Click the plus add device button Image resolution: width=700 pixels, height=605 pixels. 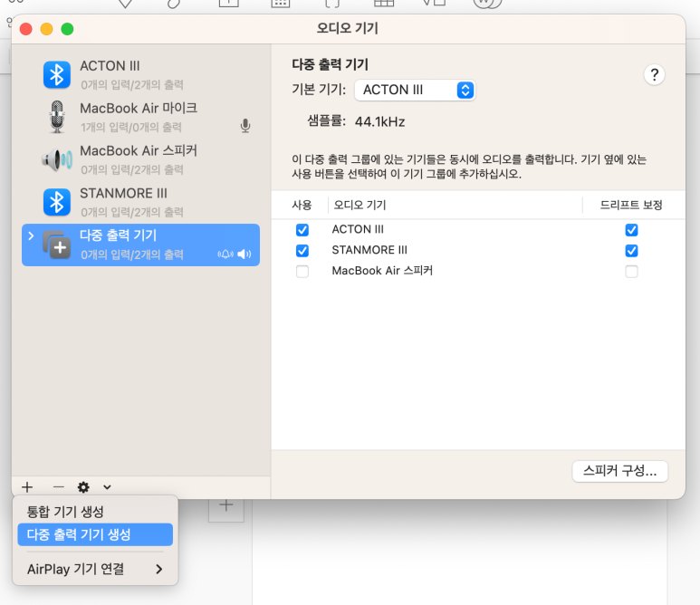pos(27,486)
